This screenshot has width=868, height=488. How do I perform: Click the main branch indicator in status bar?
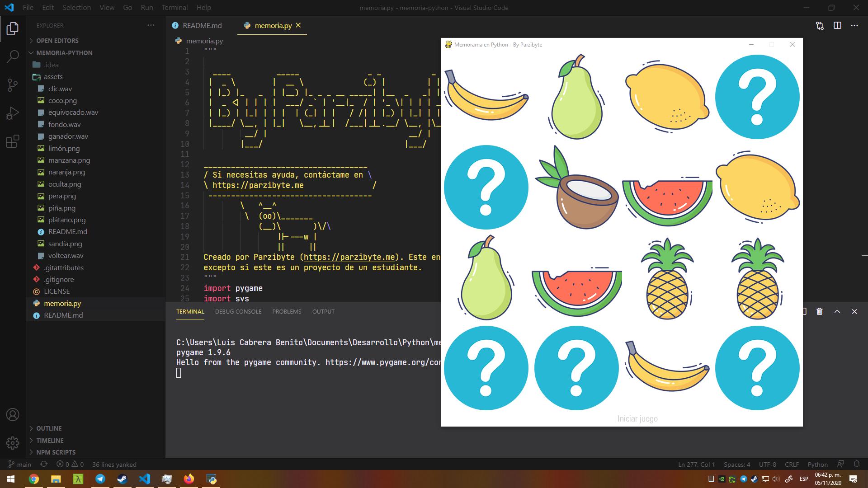click(x=20, y=464)
